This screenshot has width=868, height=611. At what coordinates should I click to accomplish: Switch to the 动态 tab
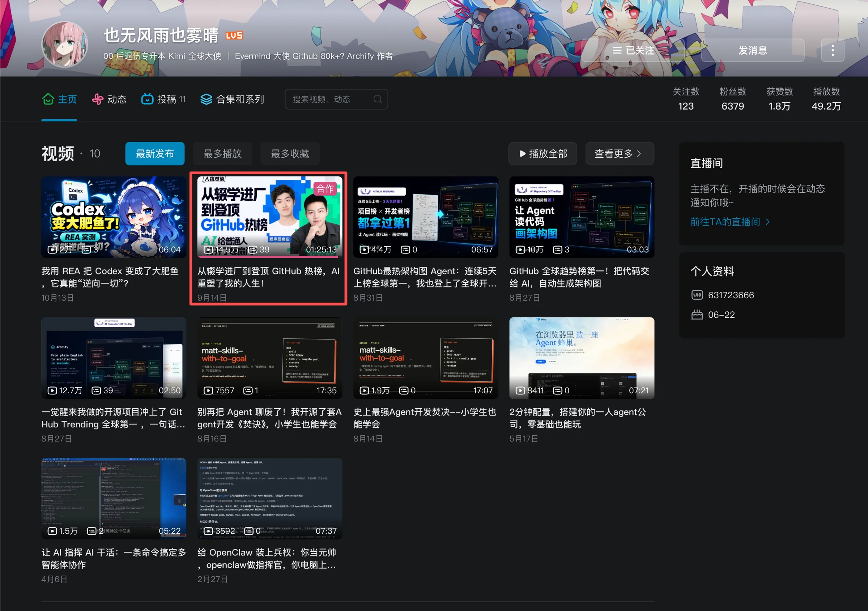point(109,99)
